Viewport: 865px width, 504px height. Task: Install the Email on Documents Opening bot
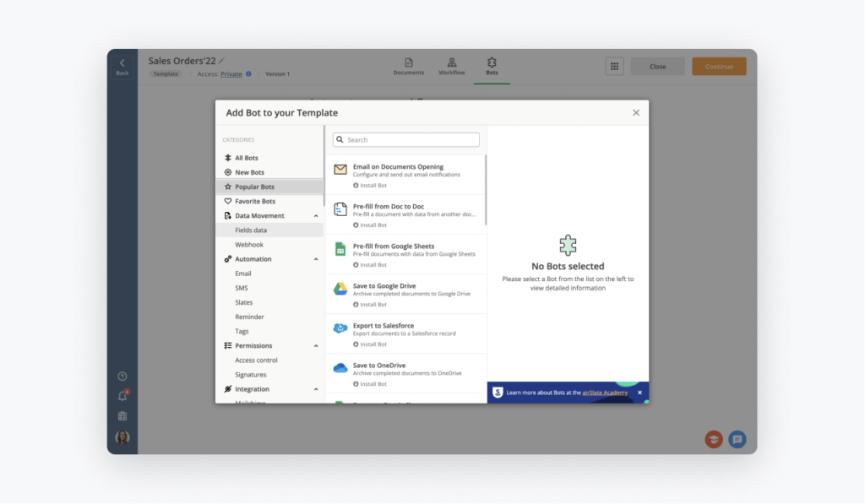[x=370, y=185]
